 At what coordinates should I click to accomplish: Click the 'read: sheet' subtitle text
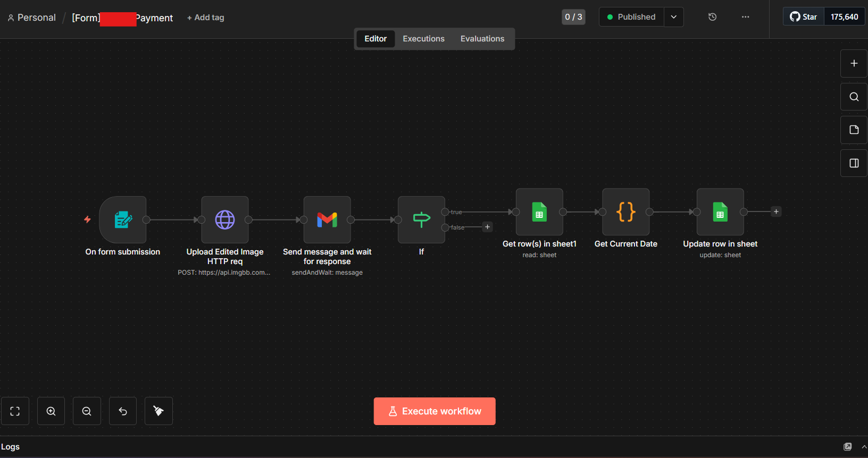pos(539,255)
